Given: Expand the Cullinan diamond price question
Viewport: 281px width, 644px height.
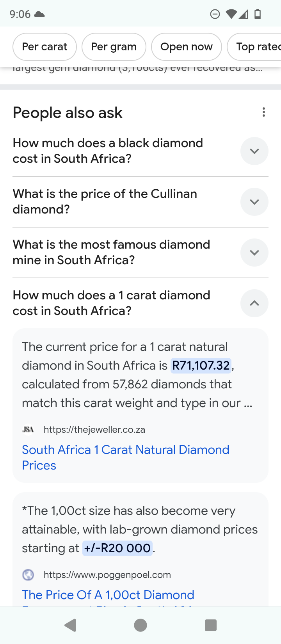Looking at the screenshot, I should point(254,202).
